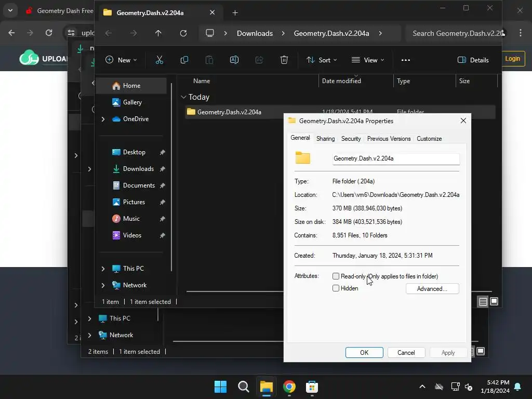Click the This PC monitor icon in address bar
This screenshot has width=532, height=399.
point(210,33)
